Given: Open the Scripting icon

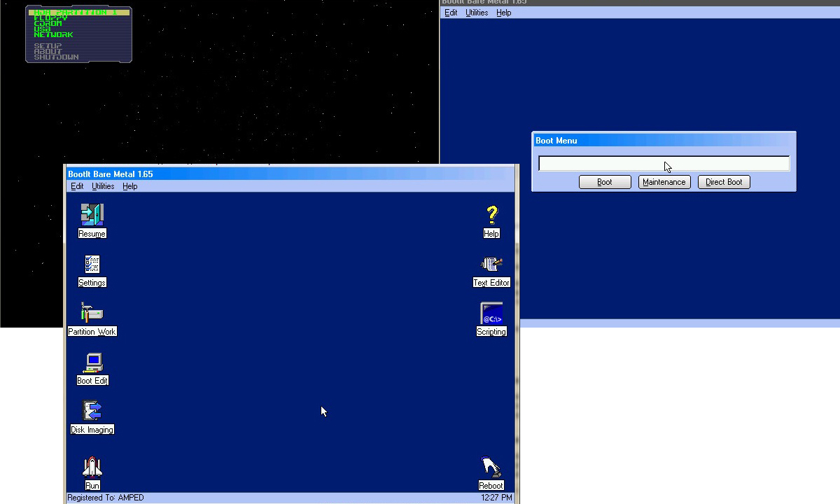Looking at the screenshot, I should pos(491,314).
